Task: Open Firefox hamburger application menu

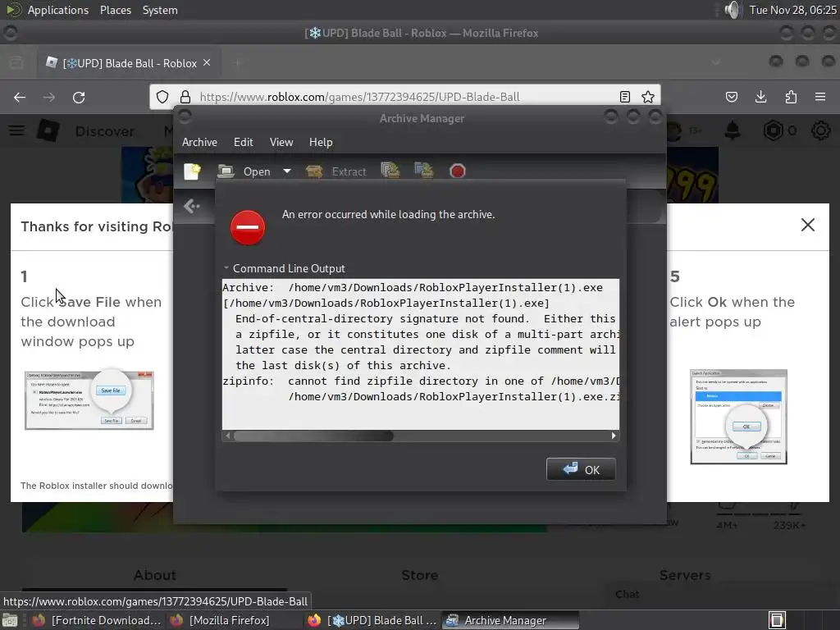Action: pyautogui.click(x=820, y=97)
